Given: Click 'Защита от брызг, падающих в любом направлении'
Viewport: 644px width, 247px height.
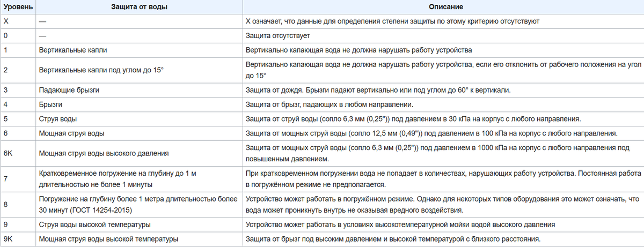Looking at the screenshot, I should click(443, 104).
